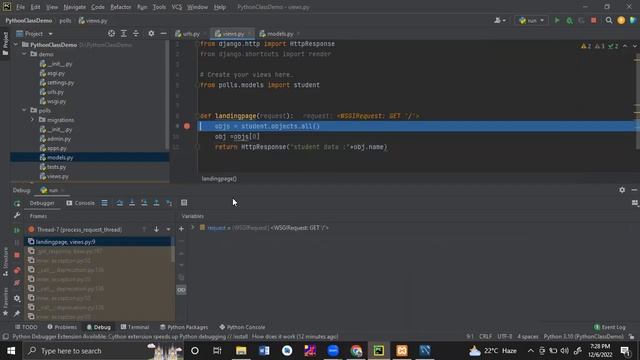Click the Resume Program icon in Debug sidebar
640x360 pixels.
[x=17, y=230]
